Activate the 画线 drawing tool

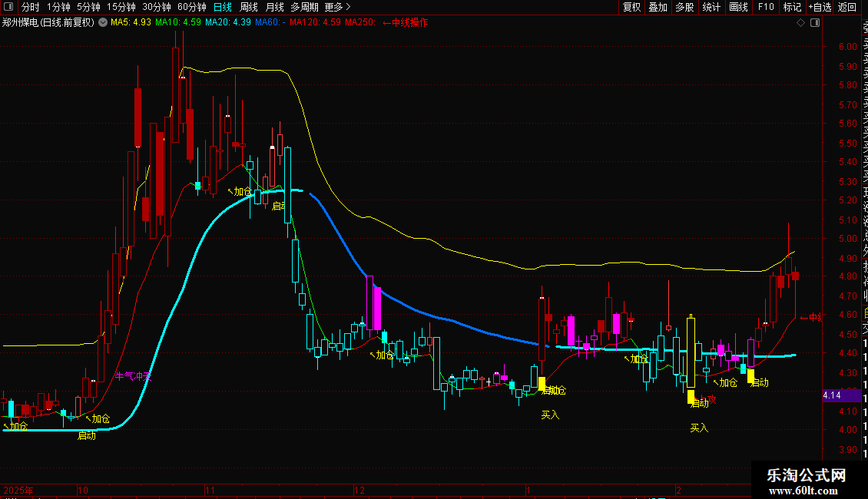(738, 7)
